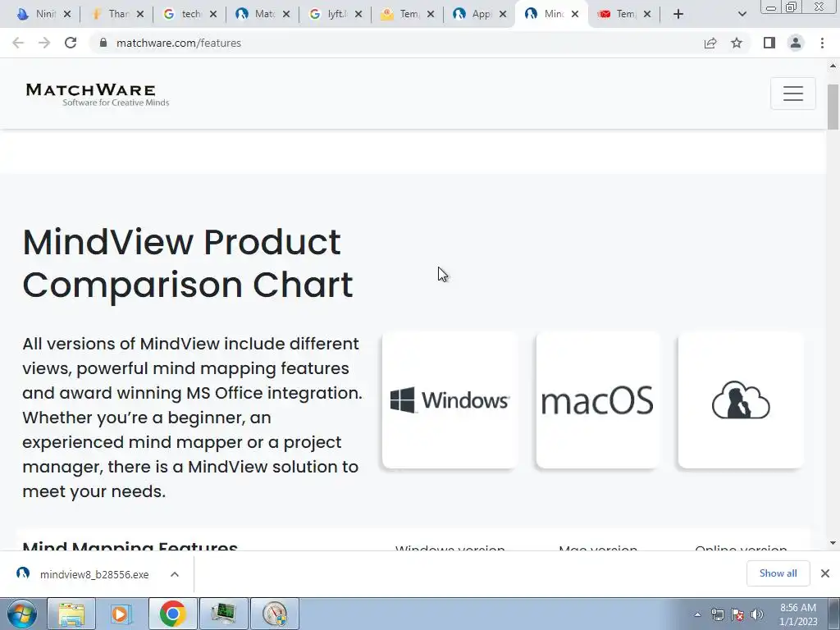Click the network tray icon
Viewport: 840px width, 630px height.
pos(717,614)
